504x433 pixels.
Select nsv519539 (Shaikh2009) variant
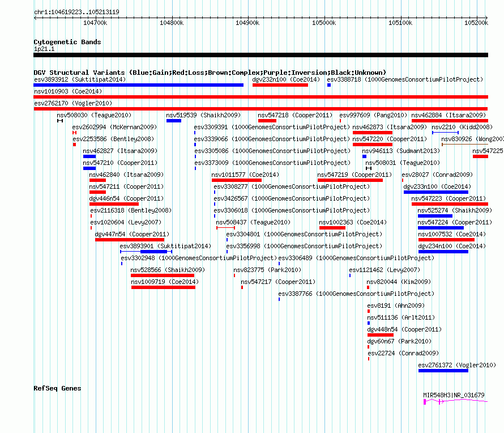203,115
